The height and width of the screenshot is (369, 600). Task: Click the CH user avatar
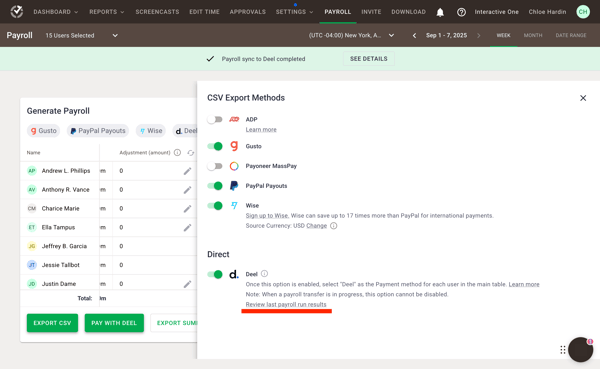tap(583, 12)
